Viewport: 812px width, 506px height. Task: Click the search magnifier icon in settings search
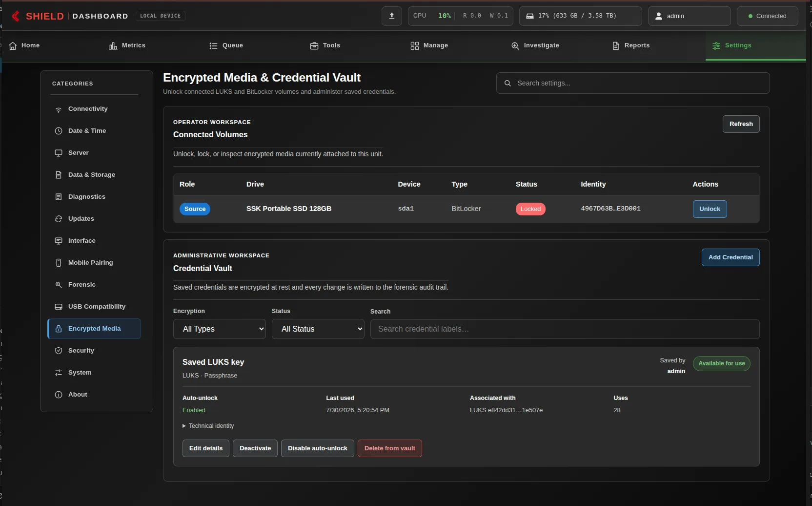[x=507, y=84]
